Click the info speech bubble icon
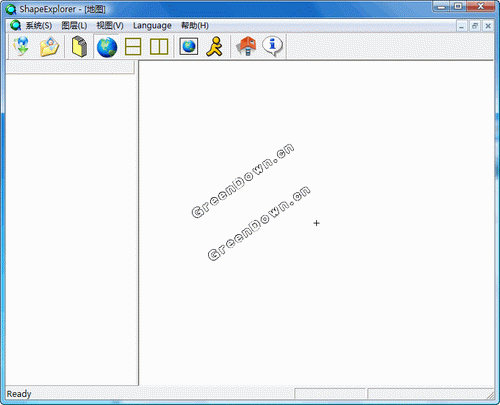500x405 pixels. 272,46
